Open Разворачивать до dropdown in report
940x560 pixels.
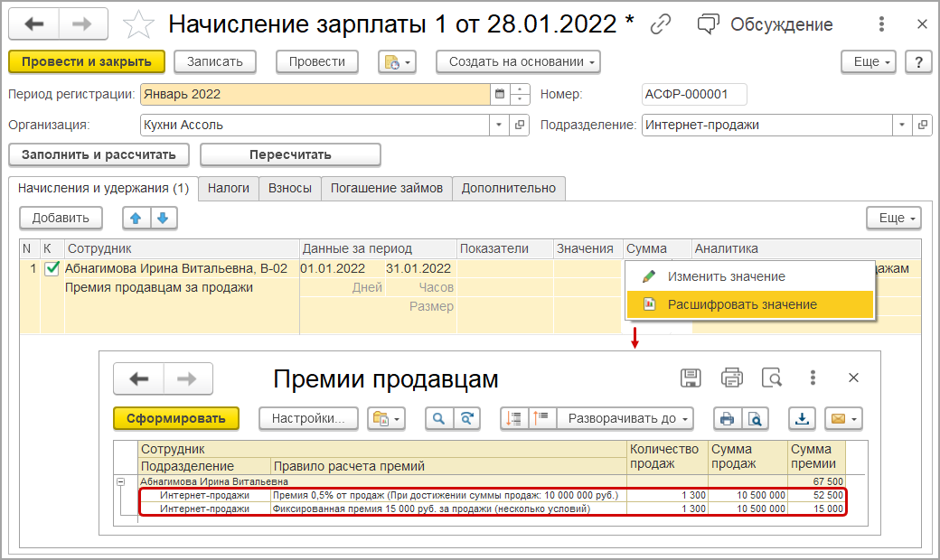click(625, 419)
